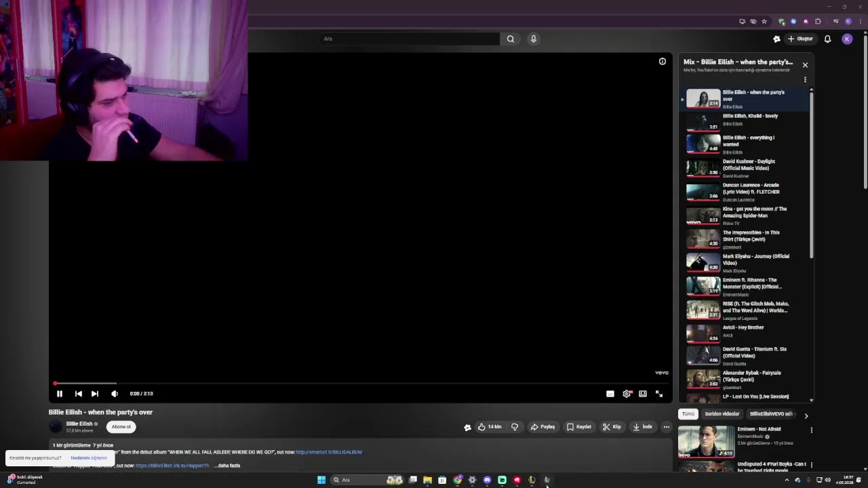
Task: Skip to the previous video in the mix
Action: click(79, 394)
